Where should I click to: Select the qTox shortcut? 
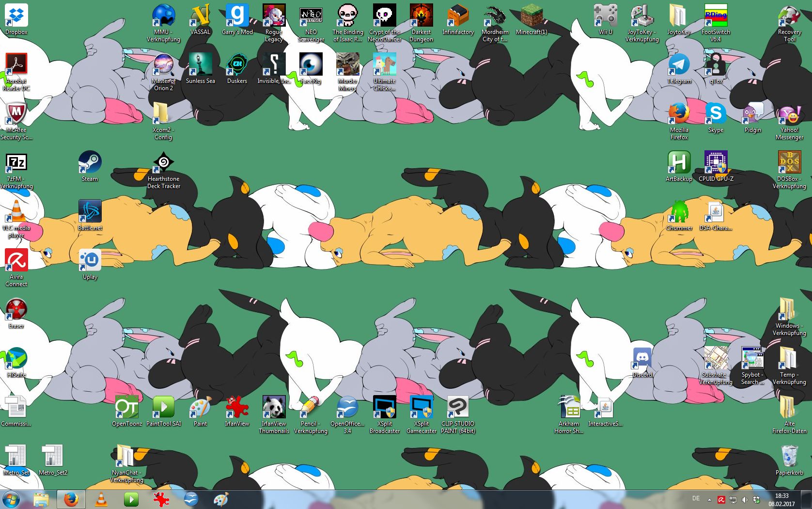click(x=716, y=68)
